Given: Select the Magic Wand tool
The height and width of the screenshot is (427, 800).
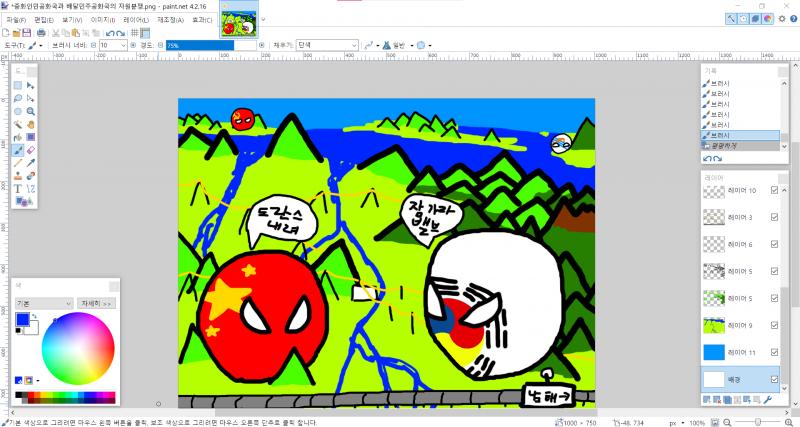Looking at the screenshot, I should [18, 124].
